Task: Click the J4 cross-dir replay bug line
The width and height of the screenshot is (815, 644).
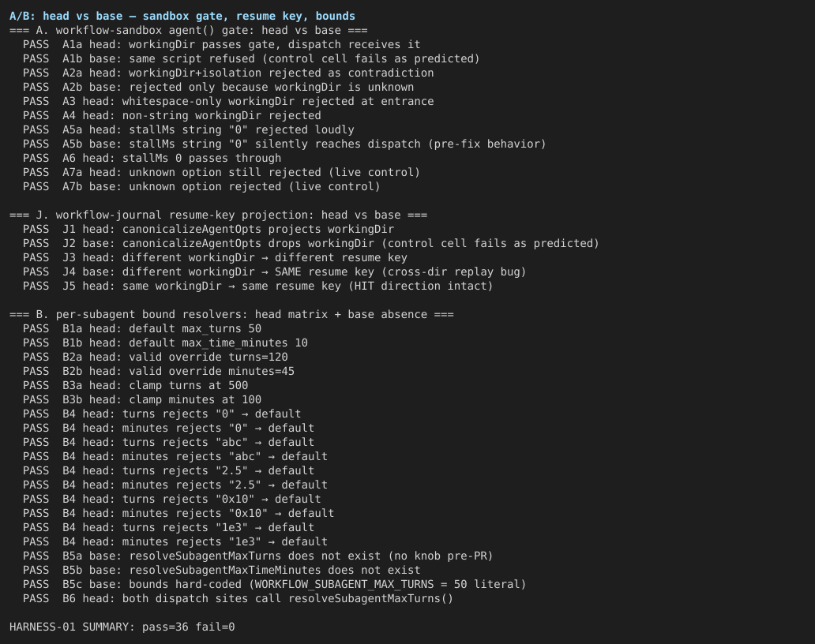Action: tap(275, 271)
